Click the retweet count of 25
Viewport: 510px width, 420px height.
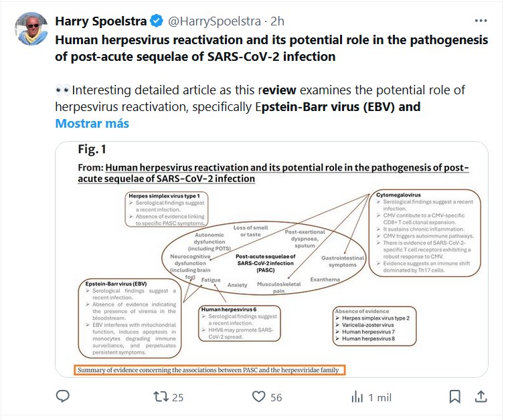[x=177, y=397]
